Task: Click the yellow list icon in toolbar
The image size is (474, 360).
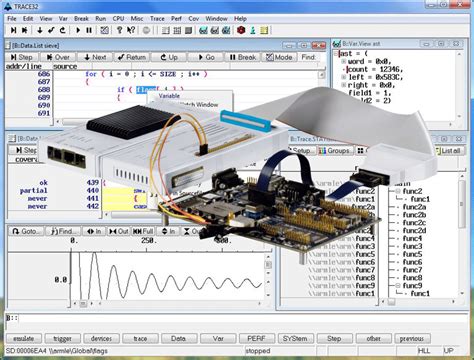Action: [x=264, y=30]
